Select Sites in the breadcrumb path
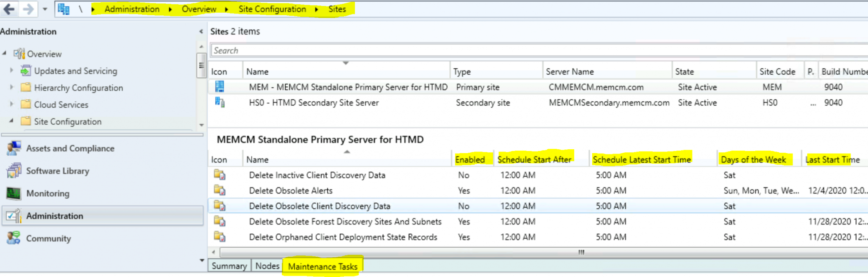The height and width of the screenshot is (277, 868). click(x=337, y=9)
